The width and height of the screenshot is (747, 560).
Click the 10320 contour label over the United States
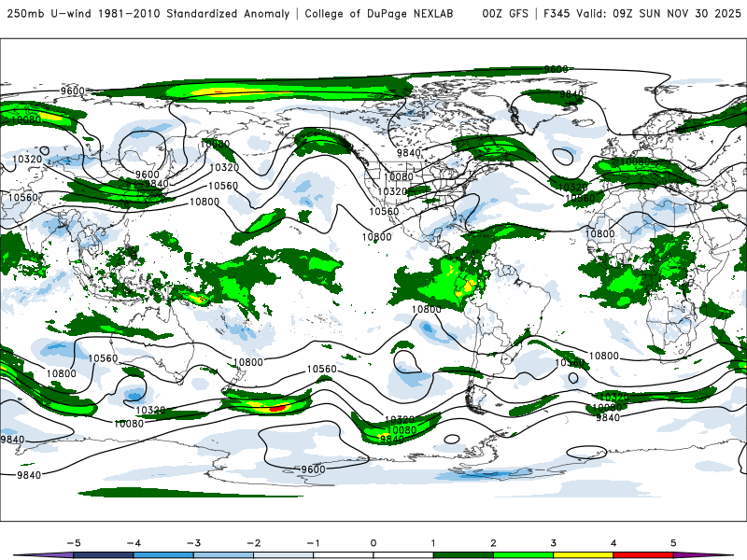pyautogui.click(x=392, y=191)
